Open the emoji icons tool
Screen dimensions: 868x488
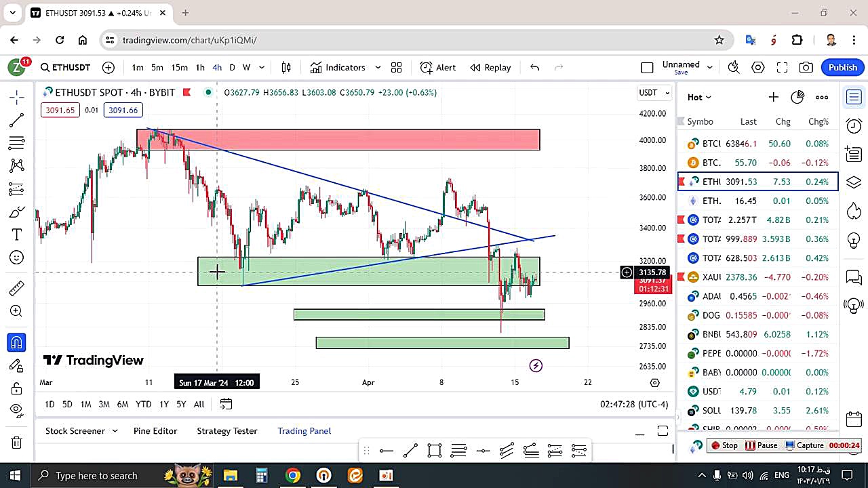(x=17, y=258)
